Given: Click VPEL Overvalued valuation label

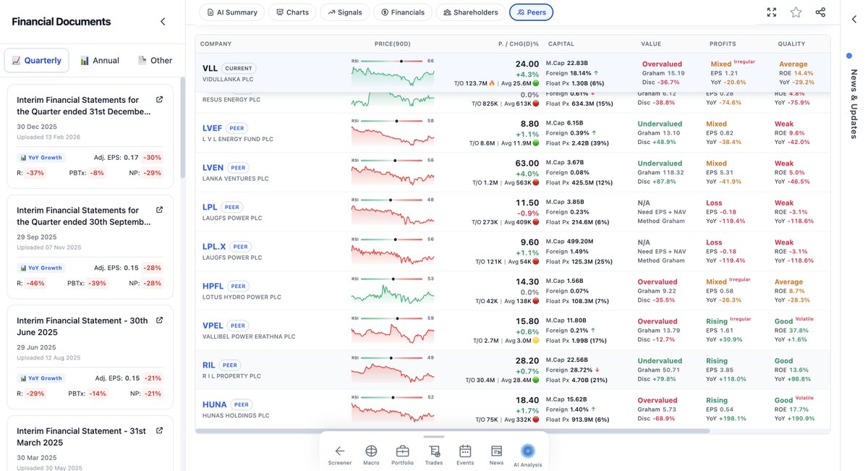Looking at the screenshot, I should tap(657, 321).
